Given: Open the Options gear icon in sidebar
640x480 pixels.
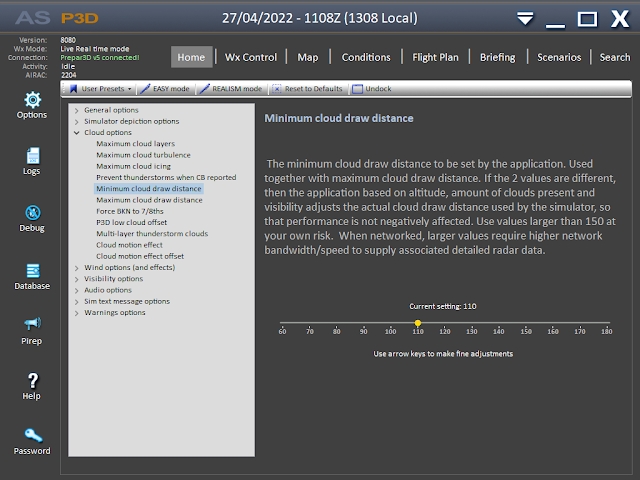Looking at the screenshot, I should [32, 100].
